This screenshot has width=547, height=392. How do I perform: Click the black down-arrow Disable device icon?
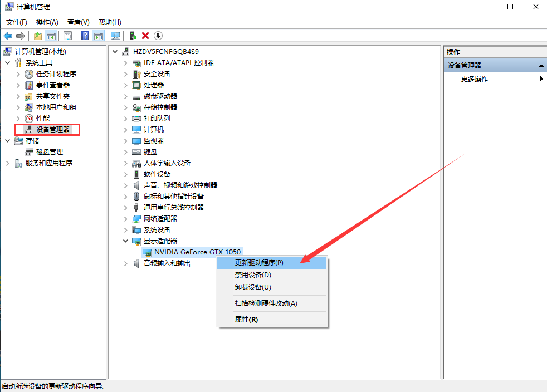pos(158,36)
